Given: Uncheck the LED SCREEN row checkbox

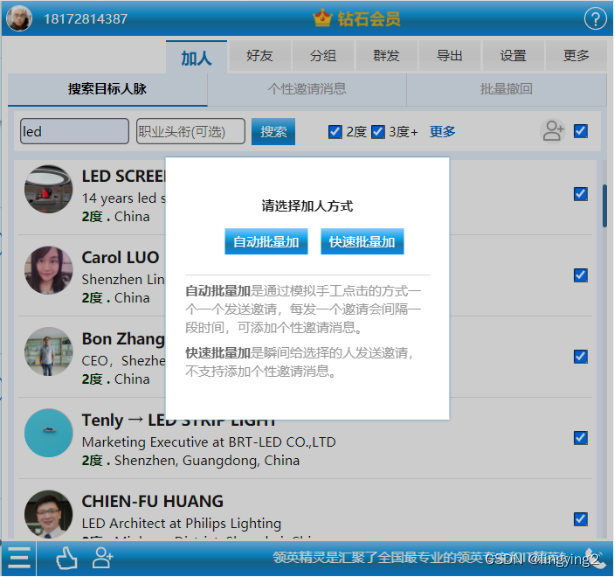Looking at the screenshot, I should (x=580, y=194).
